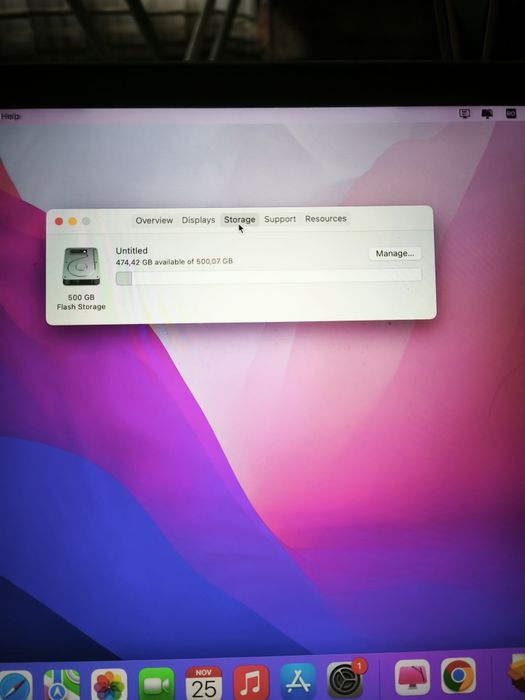
Task: Minimize the window with yellow button
Action: 72,221
